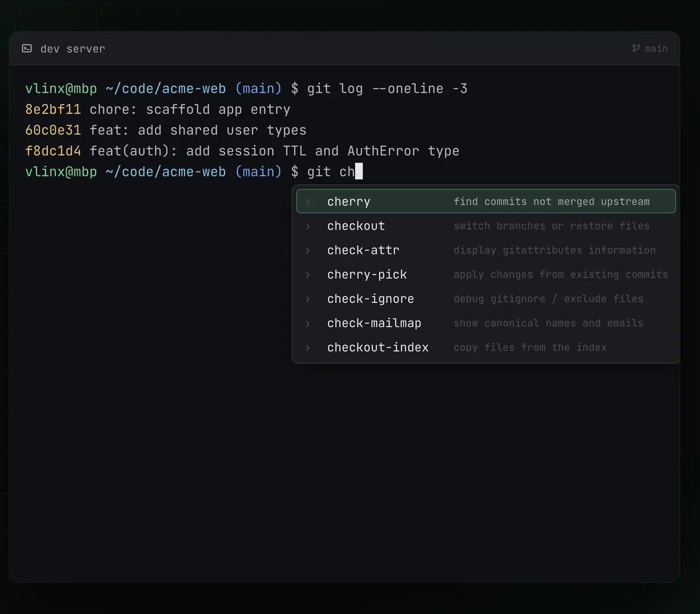This screenshot has width=700, height=614.
Task: Pick the check-attr suggestion
Action: coord(486,250)
